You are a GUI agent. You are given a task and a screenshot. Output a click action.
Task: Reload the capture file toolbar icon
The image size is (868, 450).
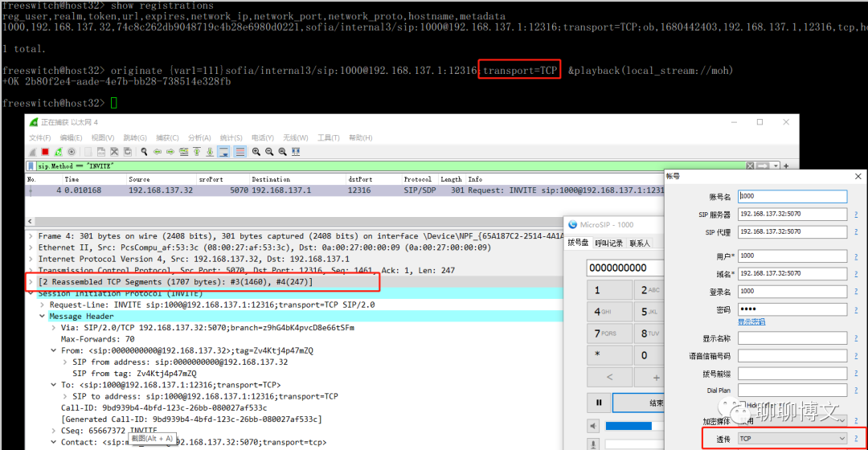click(x=127, y=152)
